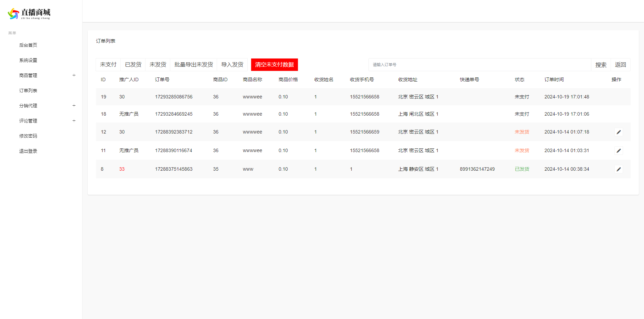Click 未发货 status of order 12
Image resolution: width=644 pixels, height=319 pixels.
(x=522, y=132)
